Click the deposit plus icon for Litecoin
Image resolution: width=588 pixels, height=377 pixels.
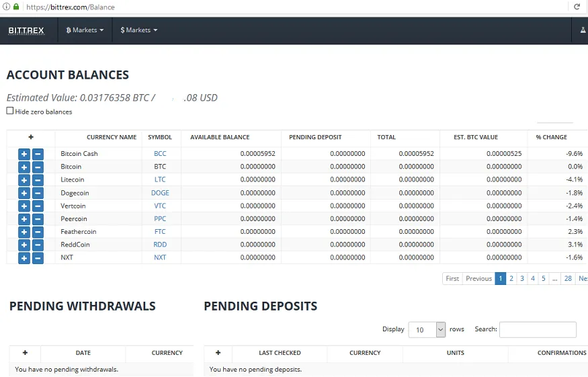click(x=24, y=180)
